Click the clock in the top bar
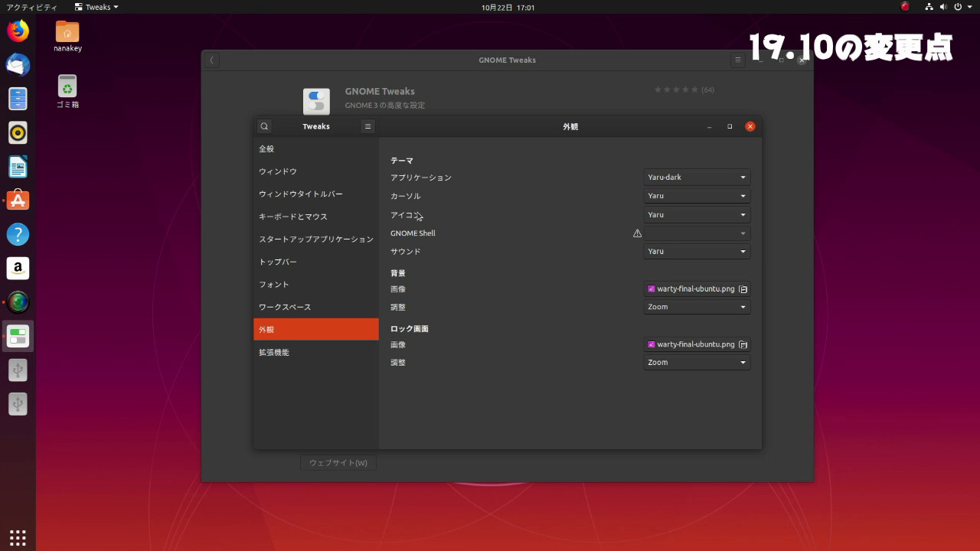This screenshot has width=980, height=551. click(x=508, y=7)
